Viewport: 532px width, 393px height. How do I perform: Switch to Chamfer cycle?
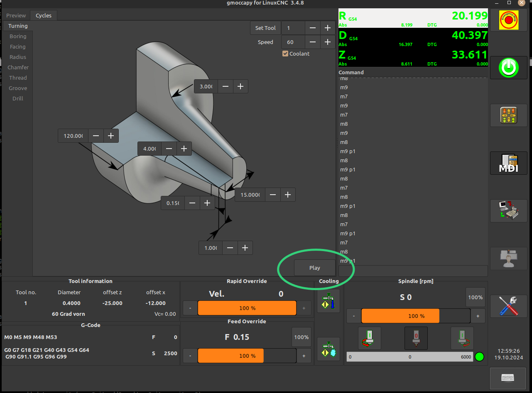(18, 67)
